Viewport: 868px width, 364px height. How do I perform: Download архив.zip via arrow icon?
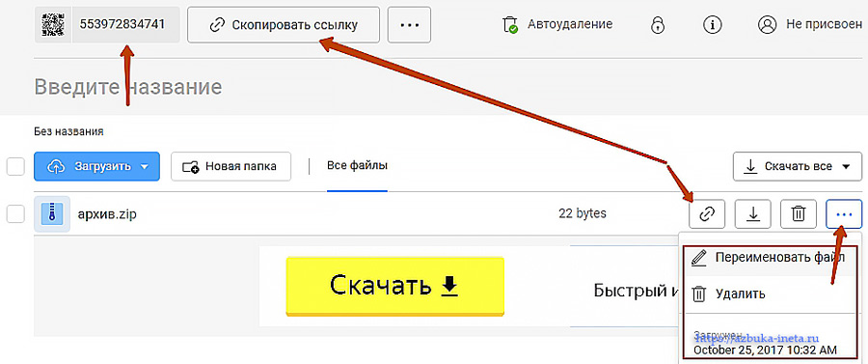click(x=752, y=213)
